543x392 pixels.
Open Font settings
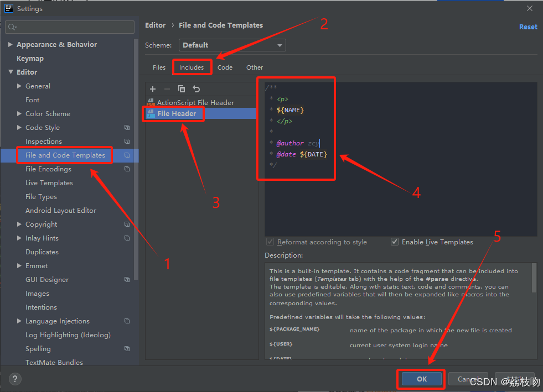[32, 100]
